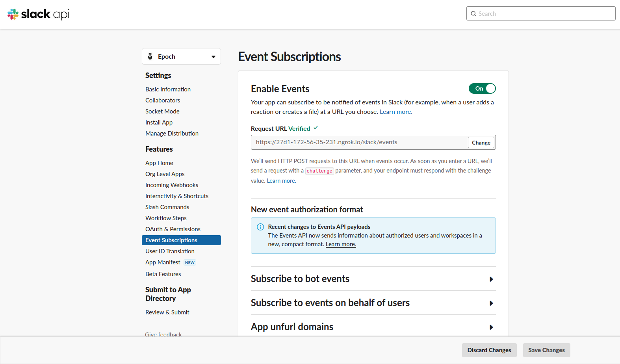620x364 pixels.
Task: Open Slash Commands page
Action: [x=167, y=207]
